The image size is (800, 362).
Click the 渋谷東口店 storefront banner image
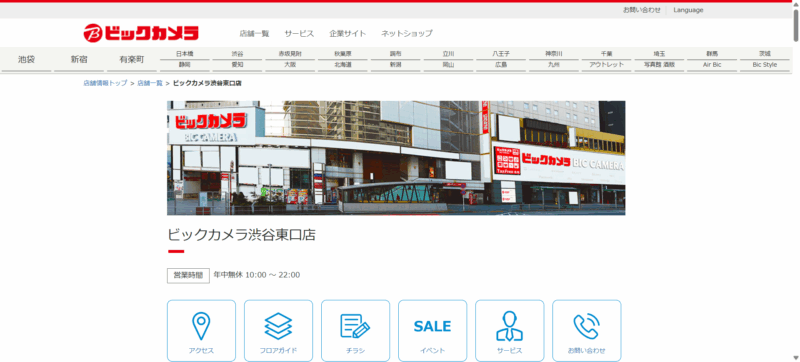(396, 158)
